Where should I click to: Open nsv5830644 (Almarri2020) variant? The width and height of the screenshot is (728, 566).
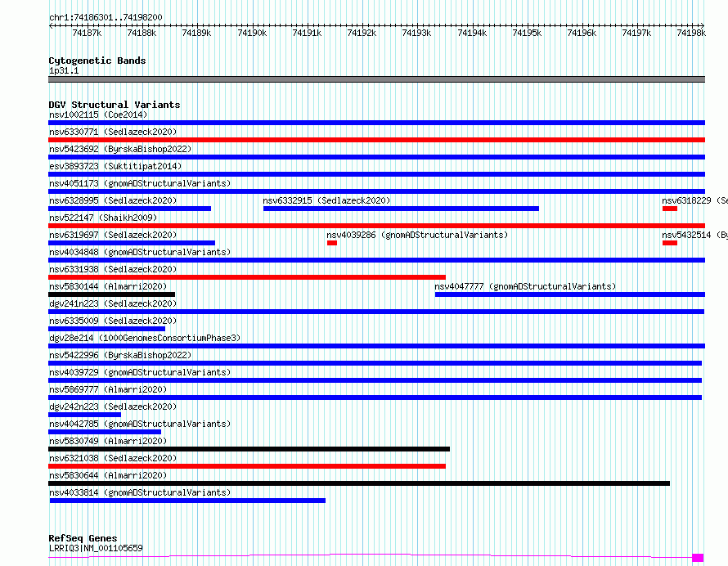(x=108, y=475)
